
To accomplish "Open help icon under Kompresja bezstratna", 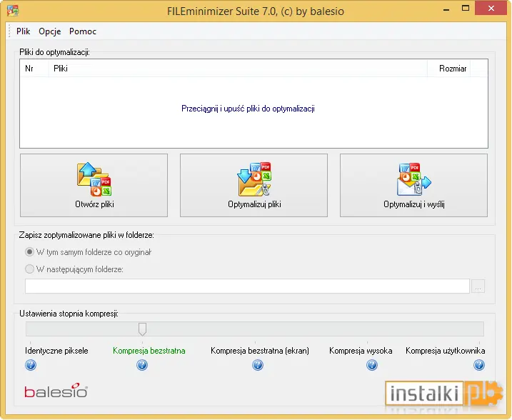I will point(142,365).
